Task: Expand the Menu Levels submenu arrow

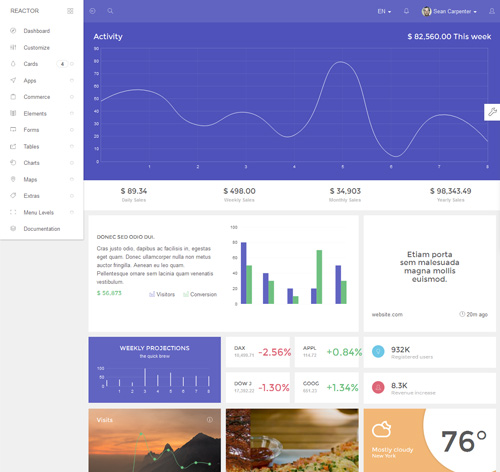Action: pyautogui.click(x=72, y=212)
